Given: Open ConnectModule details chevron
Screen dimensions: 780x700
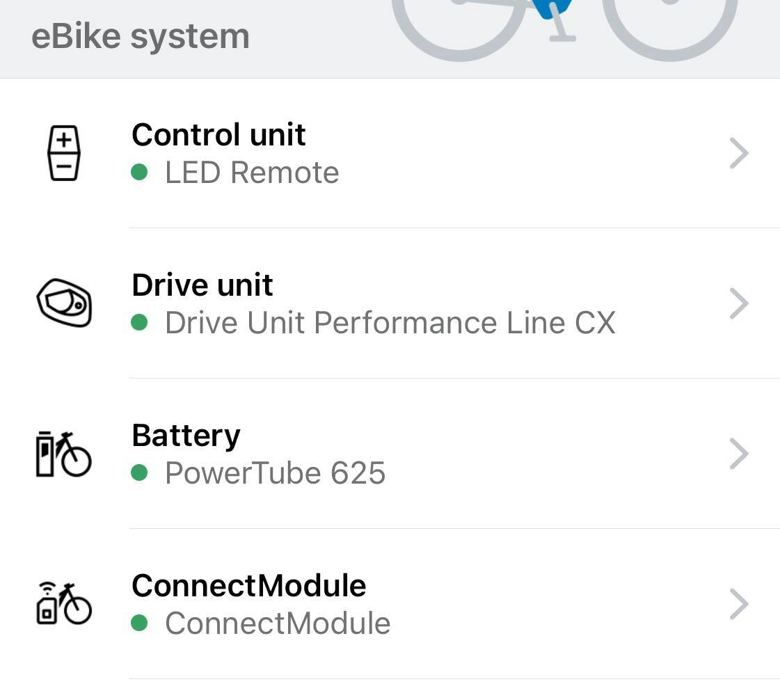Looking at the screenshot, I should tap(739, 603).
